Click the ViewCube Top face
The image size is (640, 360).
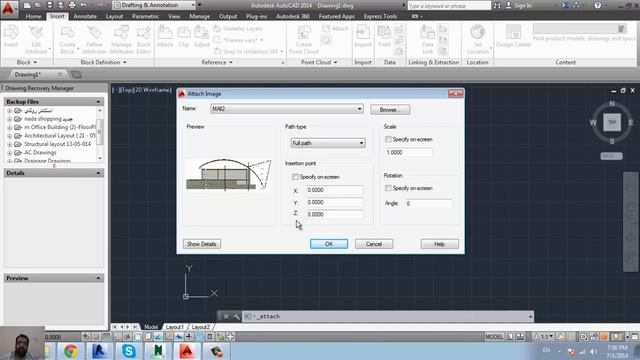pos(612,122)
